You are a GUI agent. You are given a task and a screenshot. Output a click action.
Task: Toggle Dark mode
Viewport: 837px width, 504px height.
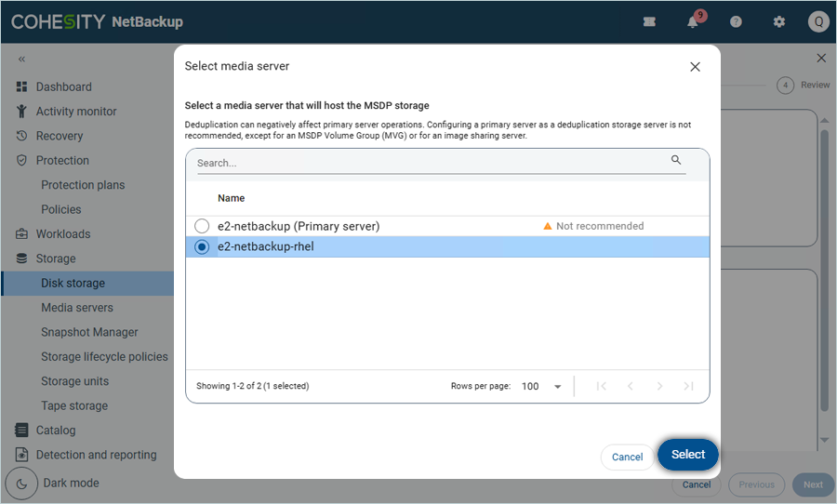coord(21,484)
